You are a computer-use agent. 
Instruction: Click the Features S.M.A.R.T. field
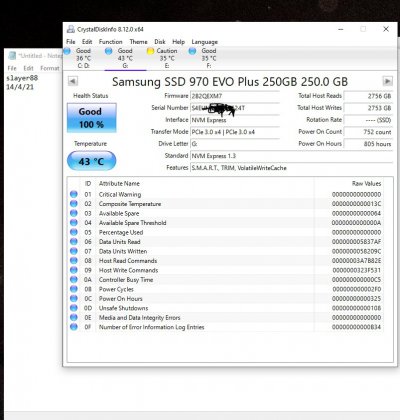tap(291, 168)
